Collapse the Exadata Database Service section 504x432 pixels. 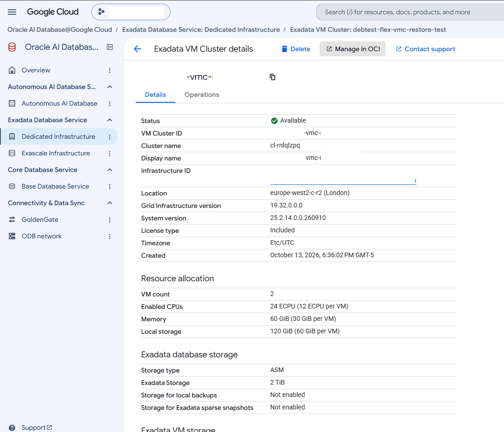pyautogui.click(x=110, y=120)
